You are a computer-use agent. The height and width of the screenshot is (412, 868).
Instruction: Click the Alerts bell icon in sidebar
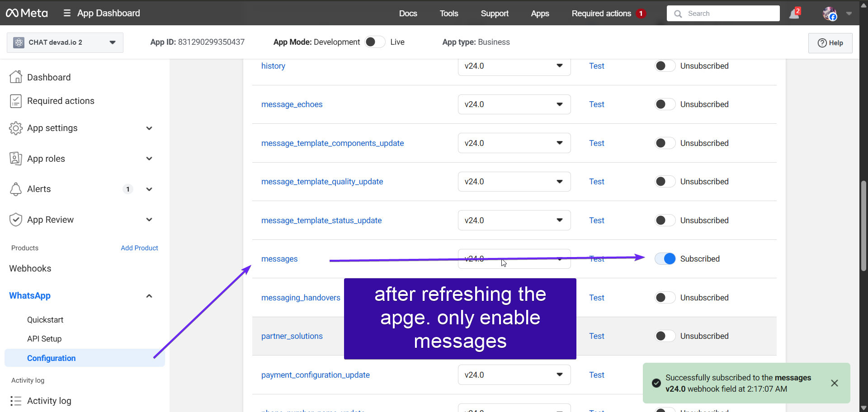point(16,189)
